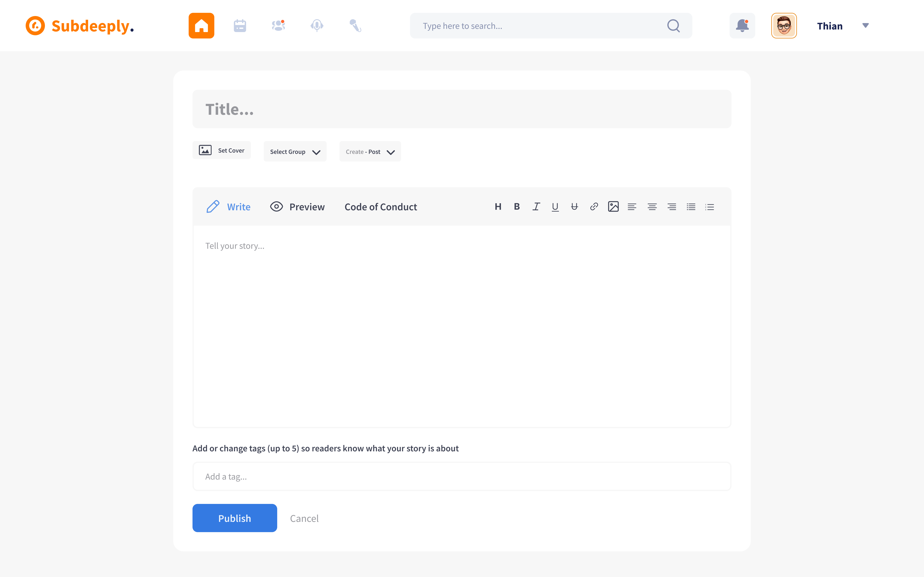The image size is (924, 577).
Task: Open the calendar icon in navbar
Action: (x=240, y=26)
